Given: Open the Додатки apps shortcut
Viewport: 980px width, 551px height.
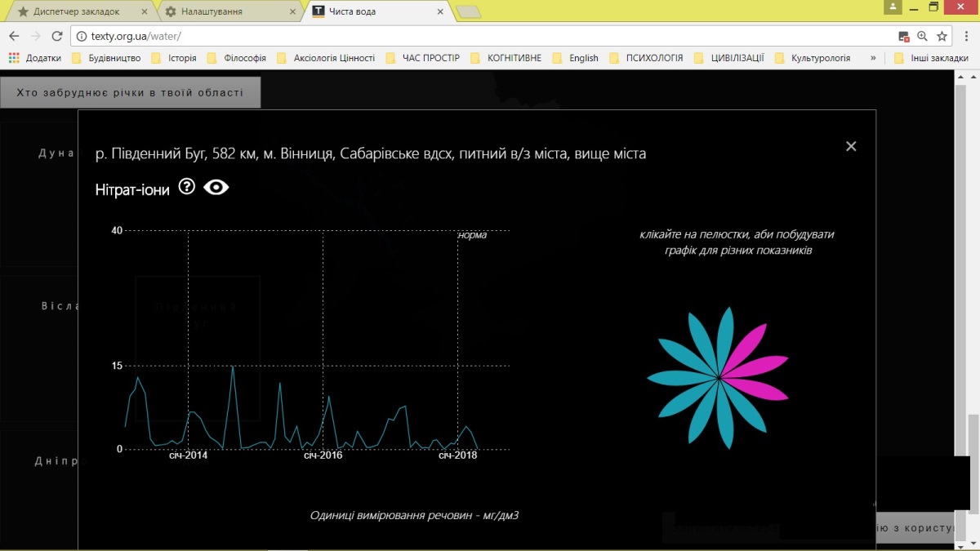Looking at the screenshot, I should (x=35, y=58).
